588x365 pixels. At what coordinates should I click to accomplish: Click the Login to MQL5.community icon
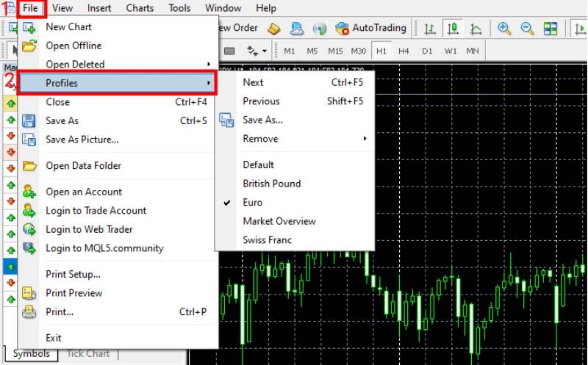[29, 248]
